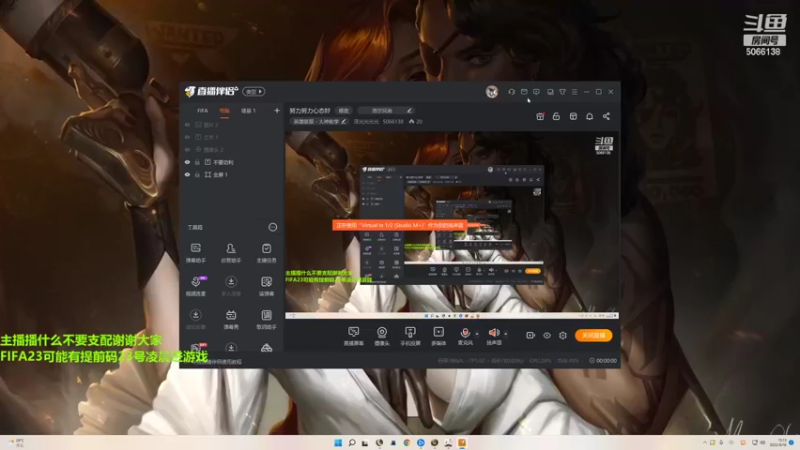Open the hamburger main menu
This screenshot has height=450, width=800.
click(x=574, y=92)
